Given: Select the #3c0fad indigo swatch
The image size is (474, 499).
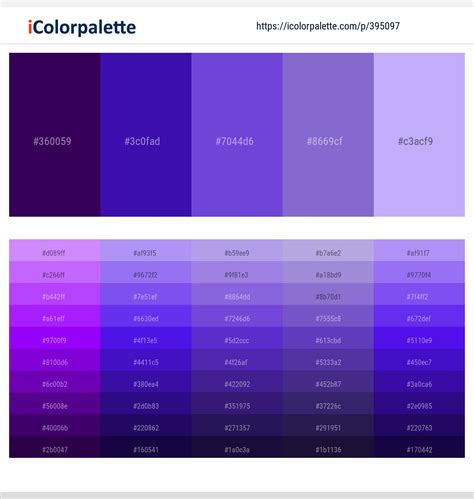Looking at the screenshot, I should pos(146,135).
